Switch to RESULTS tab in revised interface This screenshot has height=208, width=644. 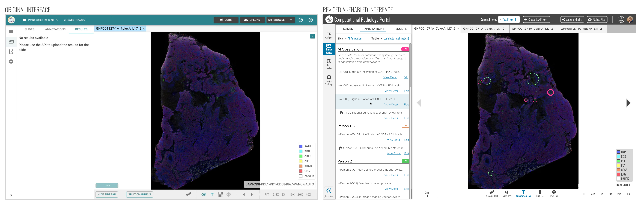coord(400,29)
